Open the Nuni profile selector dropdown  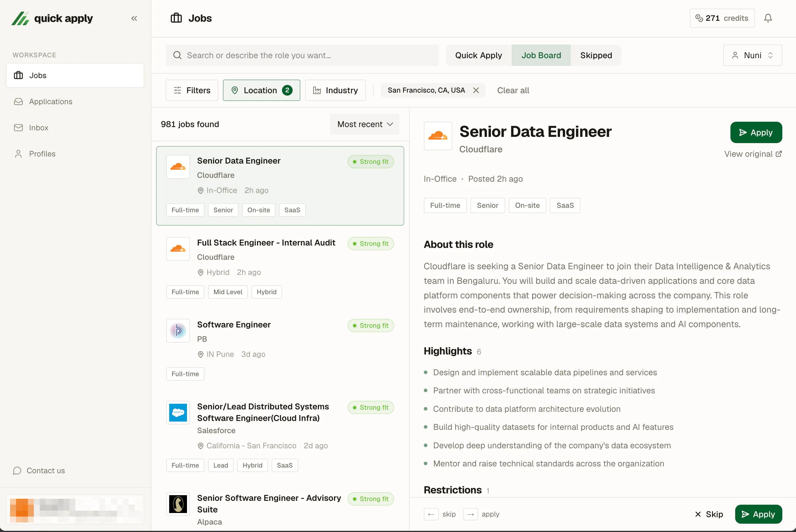pos(753,55)
